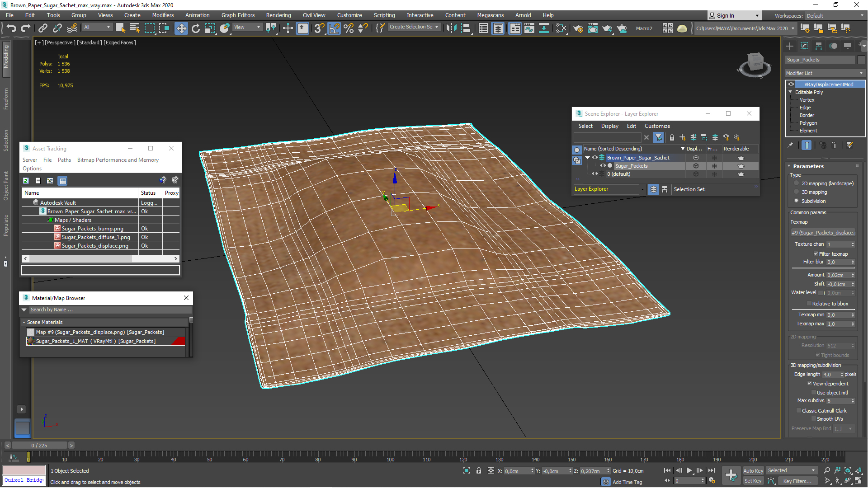Open the Modifier List dropdown
Image resolution: width=868 pixels, height=488 pixels.
point(825,73)
